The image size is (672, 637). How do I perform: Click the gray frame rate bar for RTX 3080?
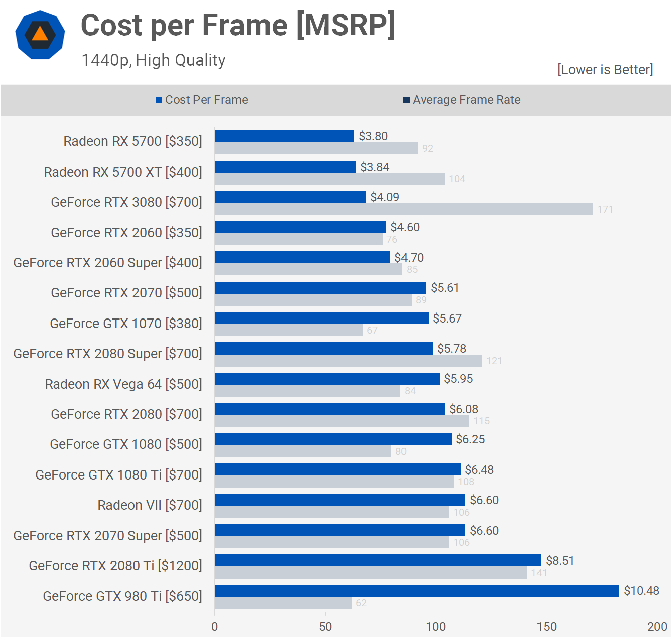(x=404, y=209)
